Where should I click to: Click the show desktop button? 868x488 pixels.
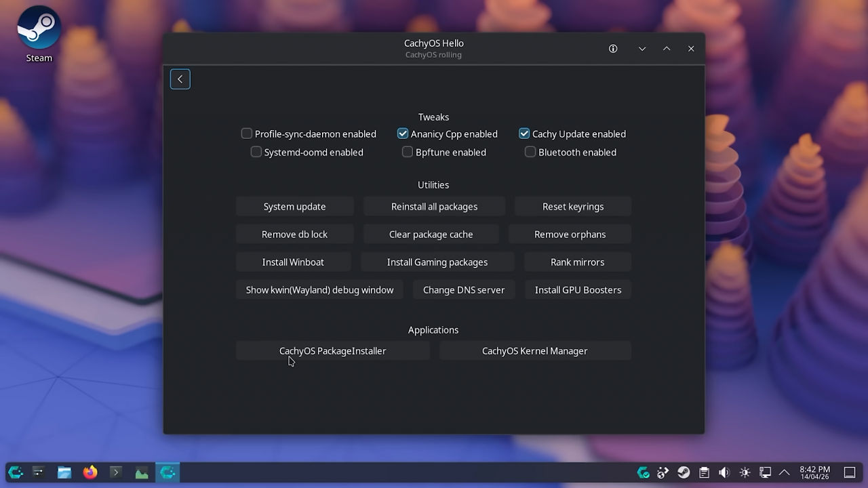point(850,472)
